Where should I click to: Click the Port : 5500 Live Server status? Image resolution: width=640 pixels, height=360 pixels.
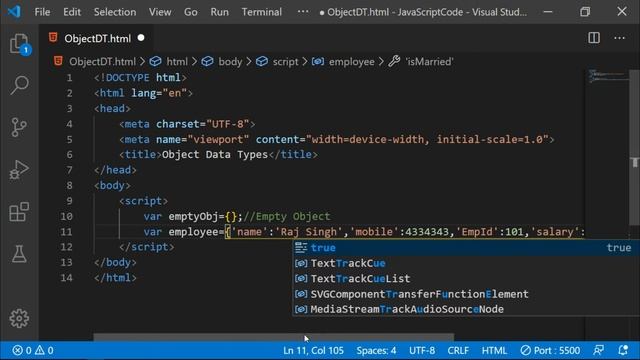pyautogui.click(x=550, y=350)
